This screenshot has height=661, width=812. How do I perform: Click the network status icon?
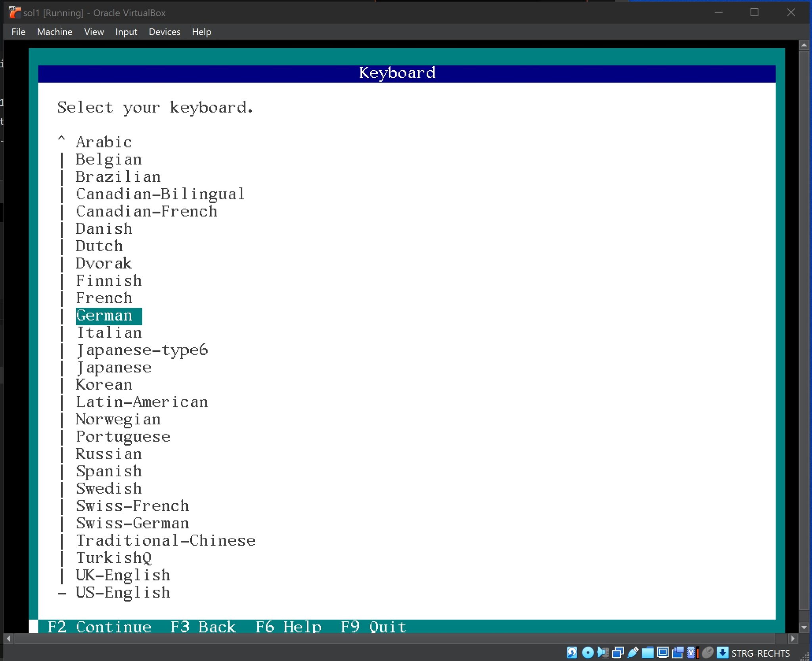618,653
